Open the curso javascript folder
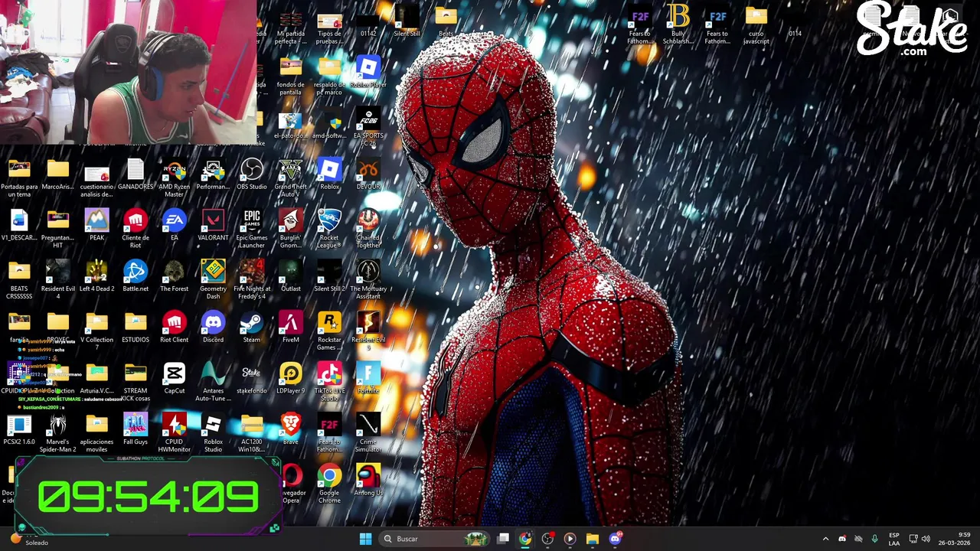The height and width of the screenshot is (551, 980). pos(756,24)
